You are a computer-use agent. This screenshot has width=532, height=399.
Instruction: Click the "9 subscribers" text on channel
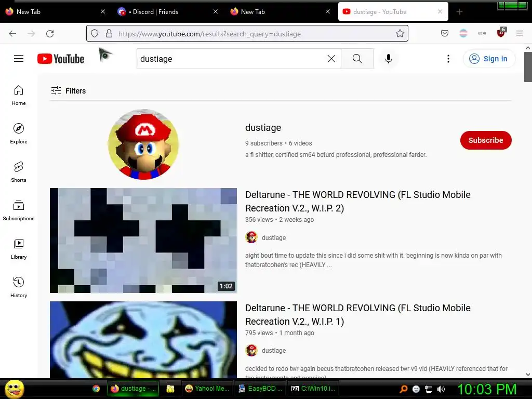coord(263,143)
